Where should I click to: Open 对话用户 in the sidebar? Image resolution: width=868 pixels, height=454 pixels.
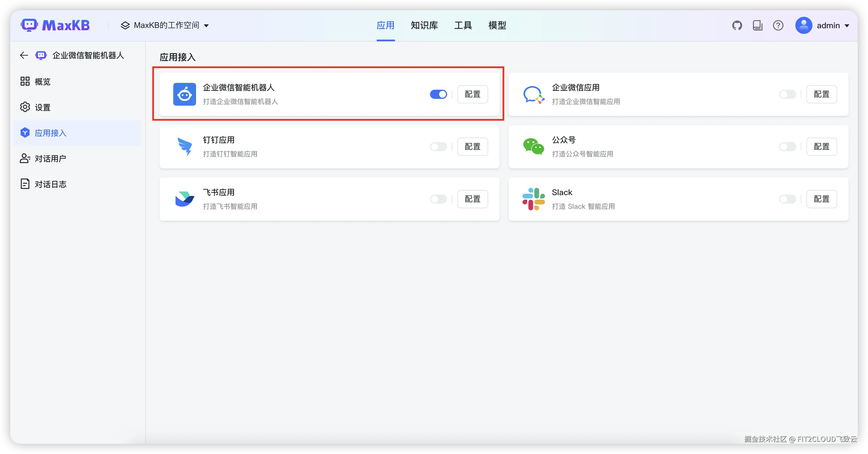click(77, 158)
